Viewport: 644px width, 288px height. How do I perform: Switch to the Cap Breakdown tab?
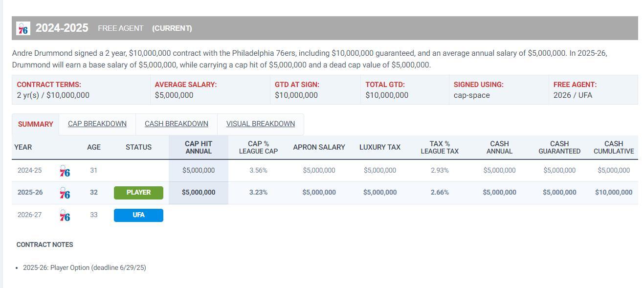tap(97, 124)
